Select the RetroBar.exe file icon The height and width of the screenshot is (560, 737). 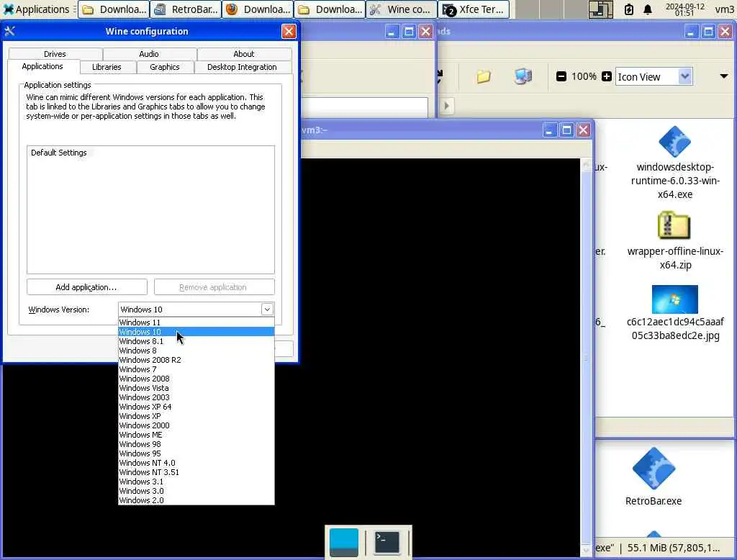(x=654, y=469)
